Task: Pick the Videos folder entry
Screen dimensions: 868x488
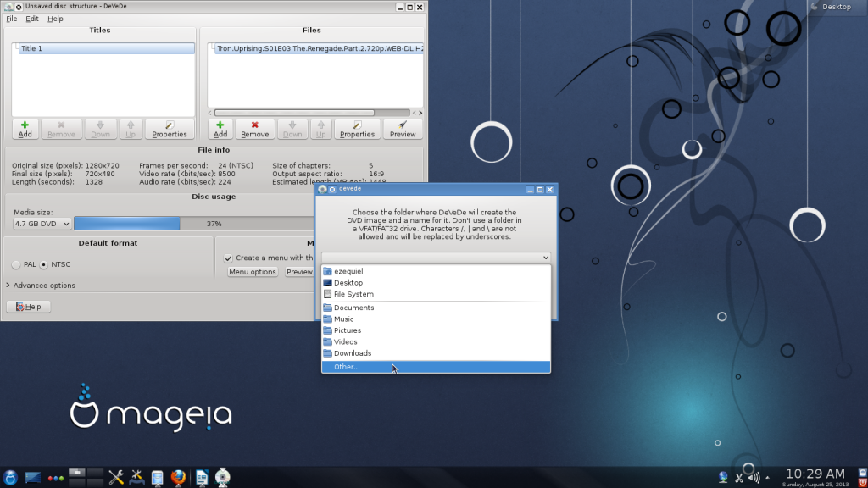Action: (436, 342)
